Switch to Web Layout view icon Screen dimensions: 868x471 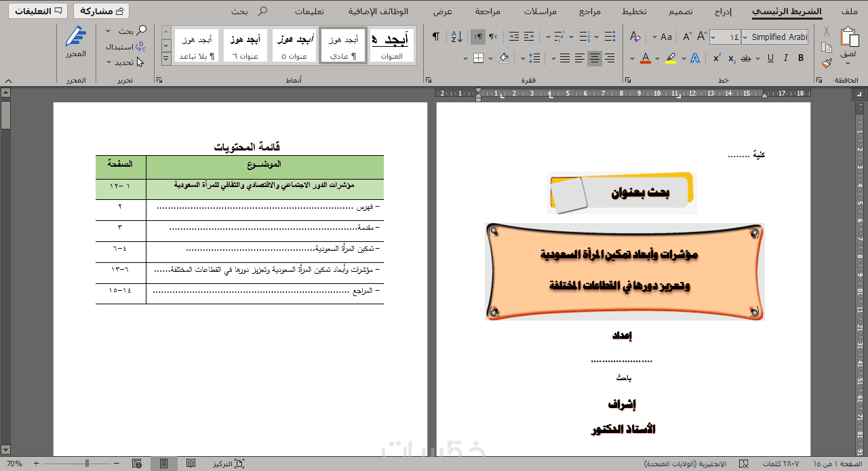tap(137, 464)
